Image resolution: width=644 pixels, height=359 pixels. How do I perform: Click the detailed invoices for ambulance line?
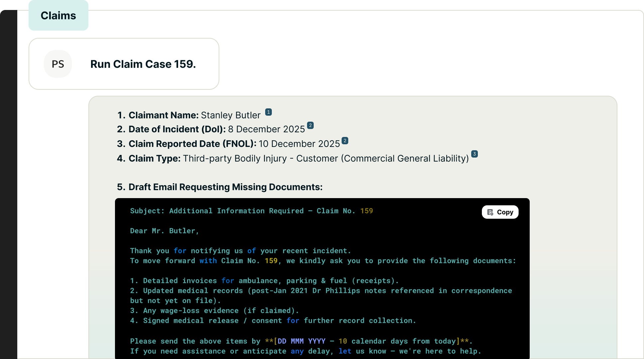264,281
